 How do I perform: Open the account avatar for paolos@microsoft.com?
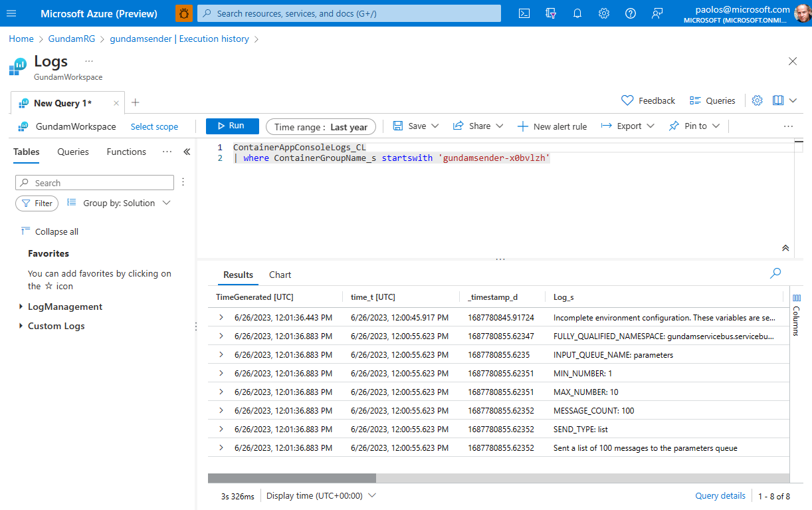[x=803, y=13]
